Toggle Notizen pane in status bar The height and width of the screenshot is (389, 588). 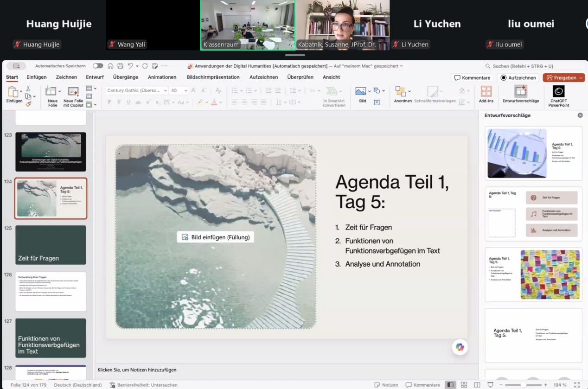click(x=386, y=385)
